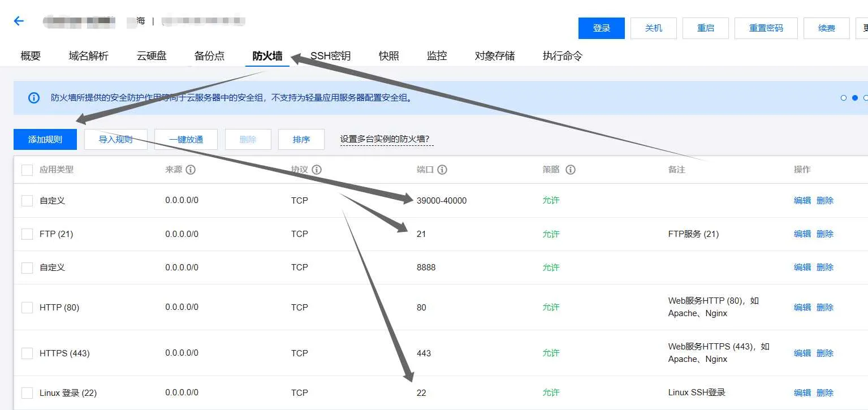Click the 重置密码 button

(766, 28)
